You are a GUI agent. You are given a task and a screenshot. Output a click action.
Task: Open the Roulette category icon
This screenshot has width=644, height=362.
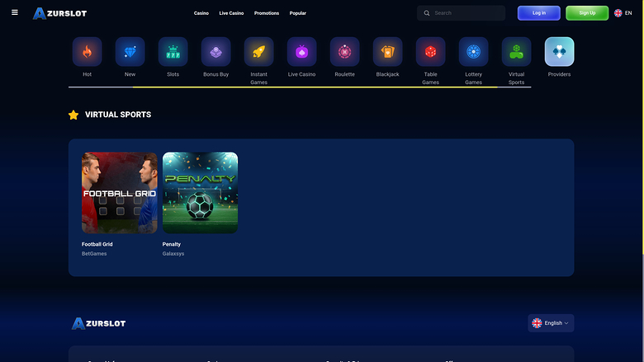[x=344, y=52]
